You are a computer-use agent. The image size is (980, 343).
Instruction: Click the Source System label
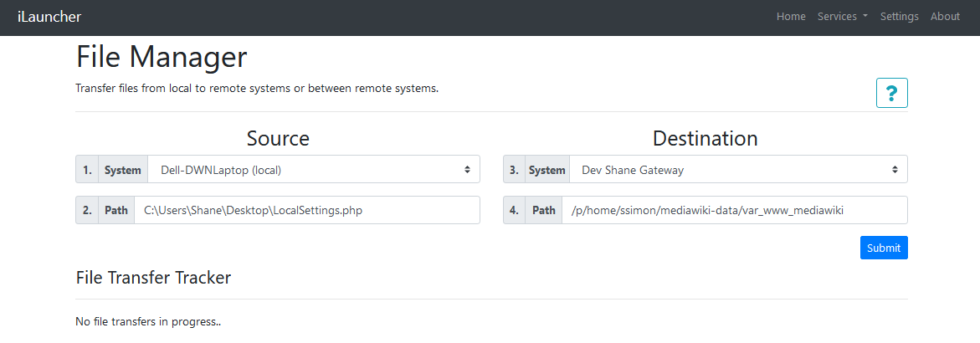pyautogui.click(x=123, y=170)
